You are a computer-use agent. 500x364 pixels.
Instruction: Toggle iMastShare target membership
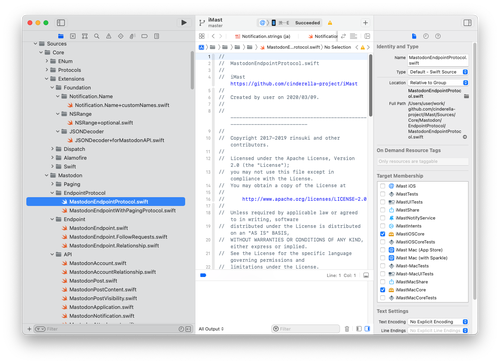coord(382,210)
